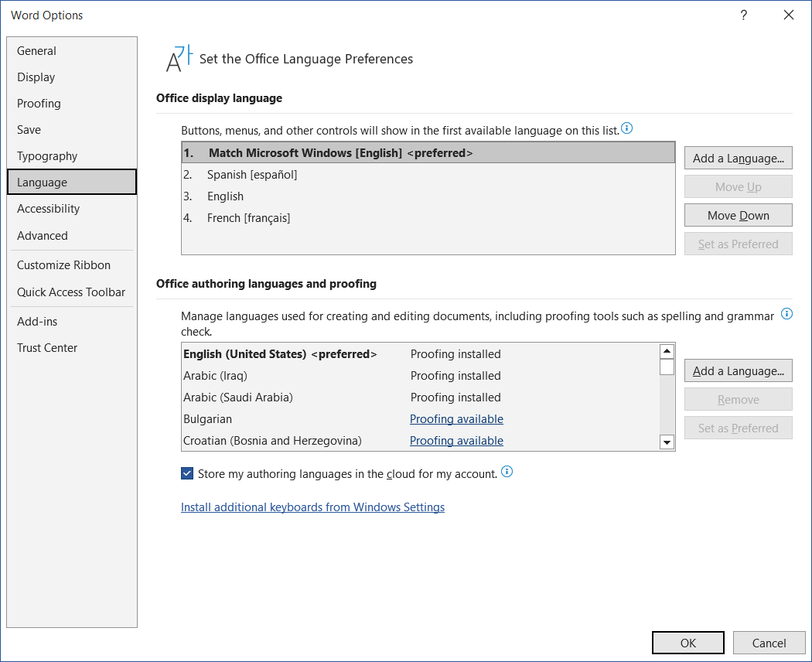This screenshot has height=662, width=812.
Task: Click Add a Language for authoring languages
Action: pyautogui.click(x=738, y=371)
